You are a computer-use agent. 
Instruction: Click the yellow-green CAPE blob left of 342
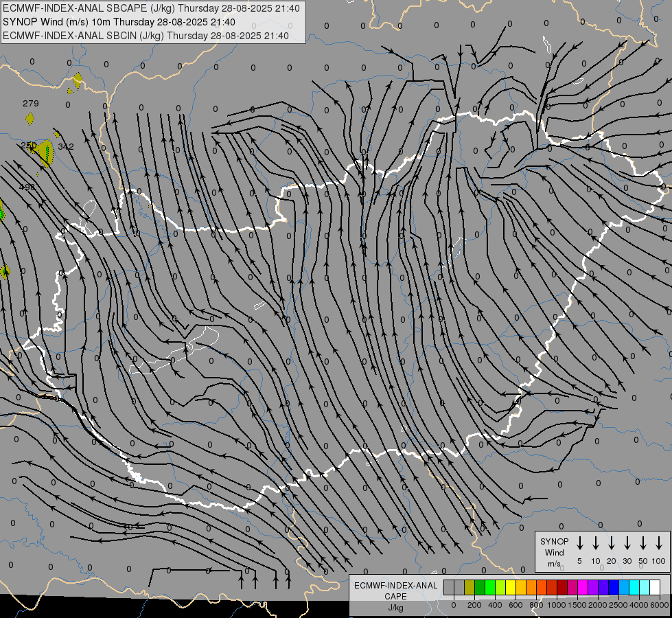point(46,153)
